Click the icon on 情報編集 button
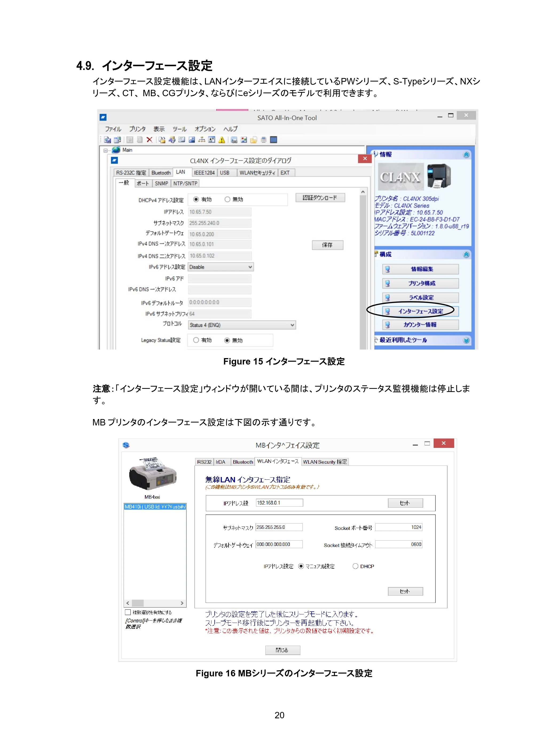 (x=388, y=269)
